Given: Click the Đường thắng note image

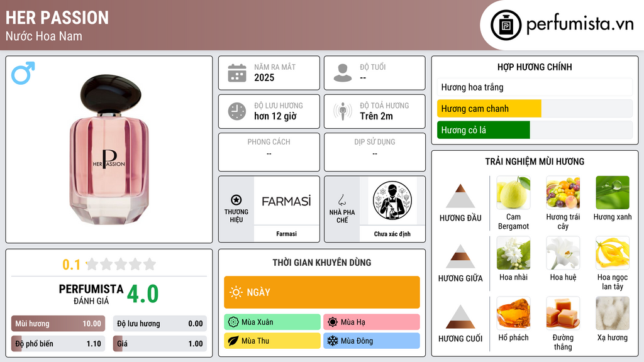Looking at the screenshot, I should coord(563,313).
